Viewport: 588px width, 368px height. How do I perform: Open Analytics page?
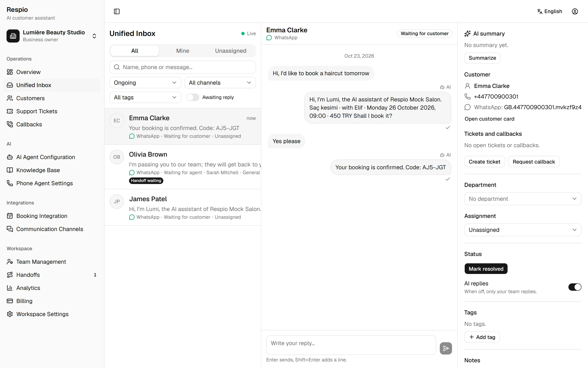(52, 288)
